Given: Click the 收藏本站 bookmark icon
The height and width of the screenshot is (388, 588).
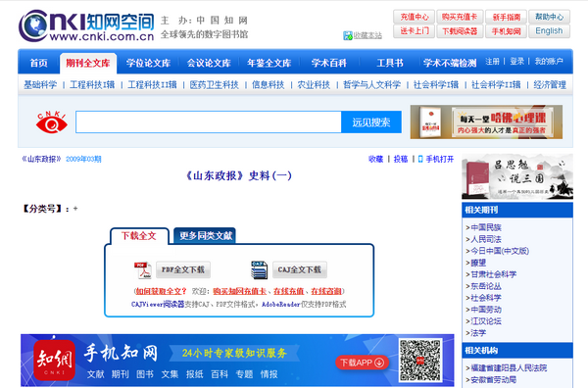Looking at the screenshot, I should click(348, 35).
